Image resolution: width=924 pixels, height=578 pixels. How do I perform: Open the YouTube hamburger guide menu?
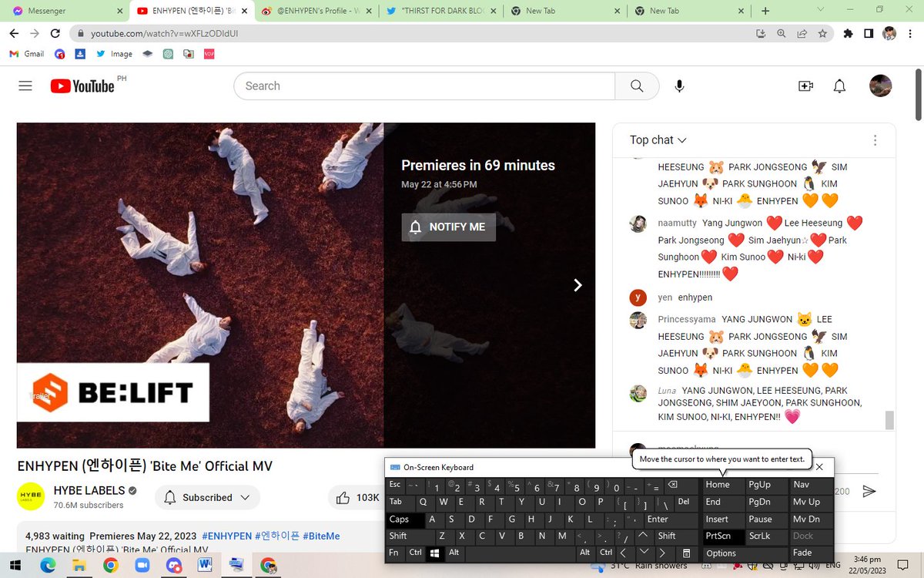[x=25, y=86]
